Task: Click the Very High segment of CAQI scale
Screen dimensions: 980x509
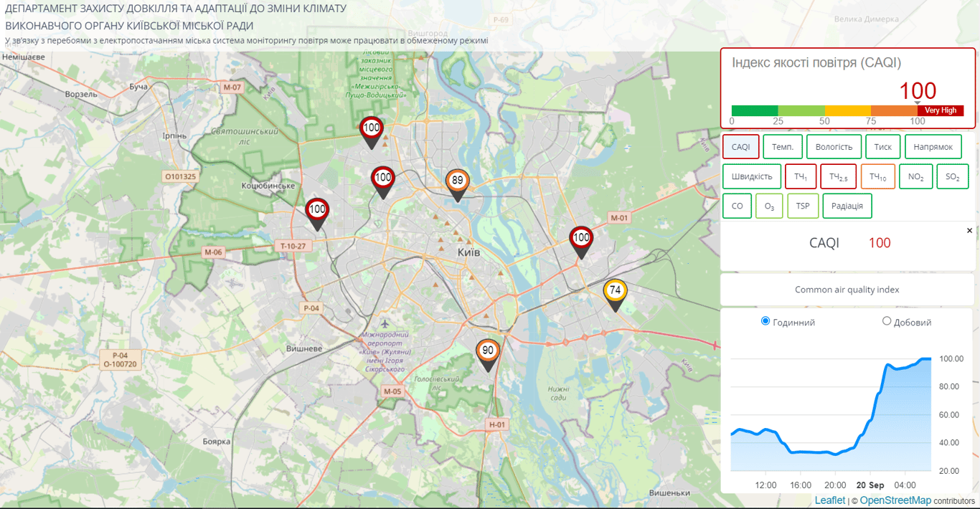Action: [941, 110]
